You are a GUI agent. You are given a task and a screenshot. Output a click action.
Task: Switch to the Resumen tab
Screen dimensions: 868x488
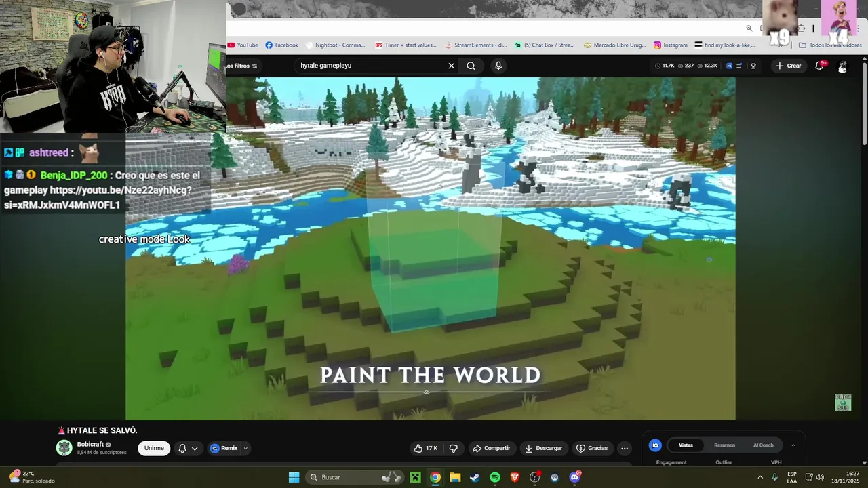pos(724,445)
